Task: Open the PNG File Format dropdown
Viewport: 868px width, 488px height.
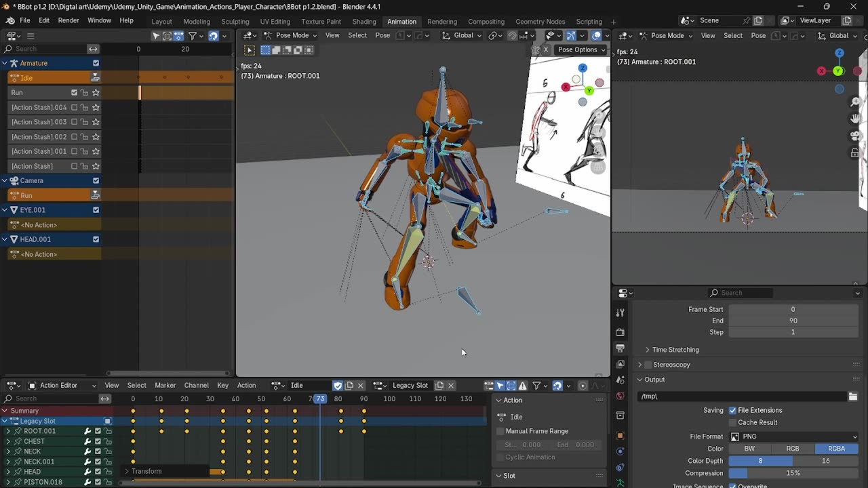Action: click(793, 437)
